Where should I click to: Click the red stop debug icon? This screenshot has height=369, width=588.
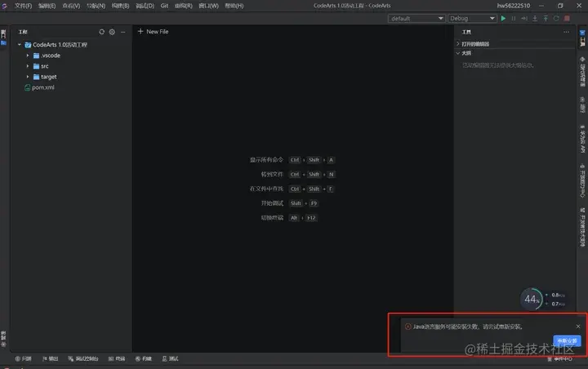coord(567,19)
